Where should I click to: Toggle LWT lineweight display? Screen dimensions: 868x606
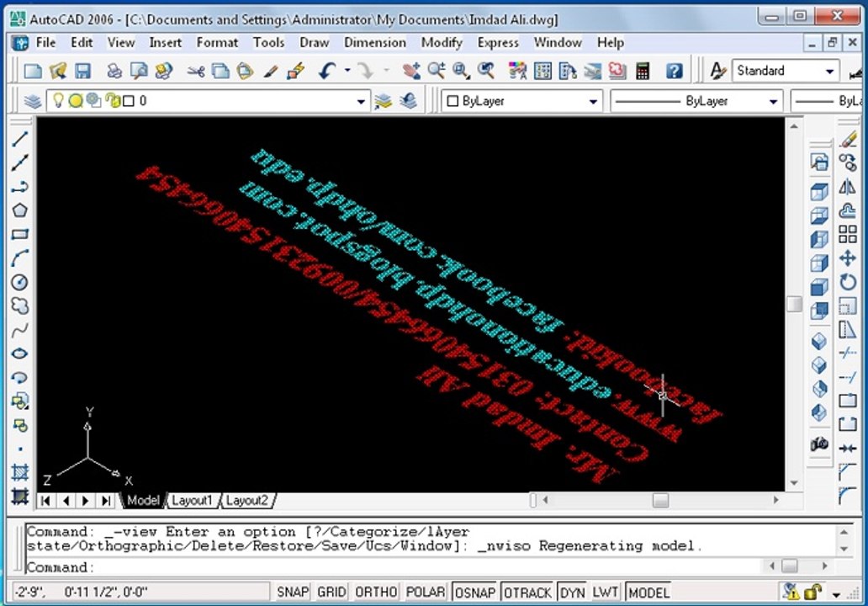(x=606, y=593)
